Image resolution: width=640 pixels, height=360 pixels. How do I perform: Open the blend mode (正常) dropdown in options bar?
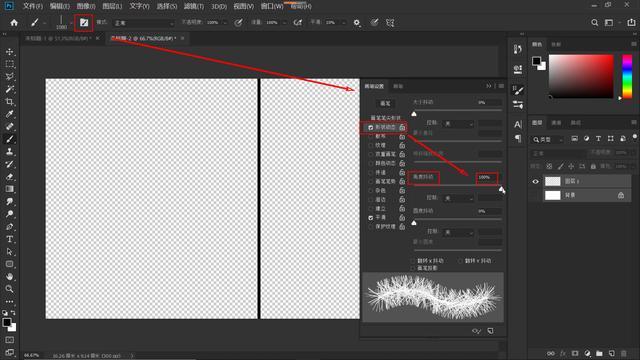click(144, 23)
